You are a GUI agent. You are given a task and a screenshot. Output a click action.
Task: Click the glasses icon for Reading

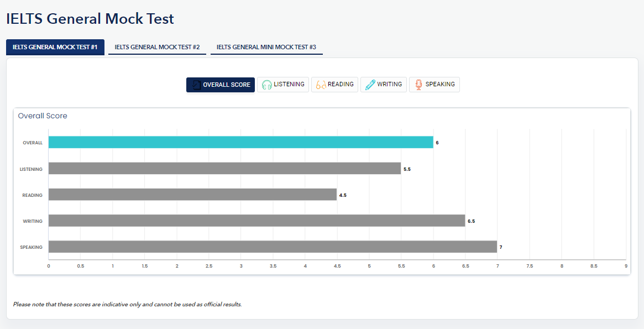pyautogui.click(x=320, y=85)
